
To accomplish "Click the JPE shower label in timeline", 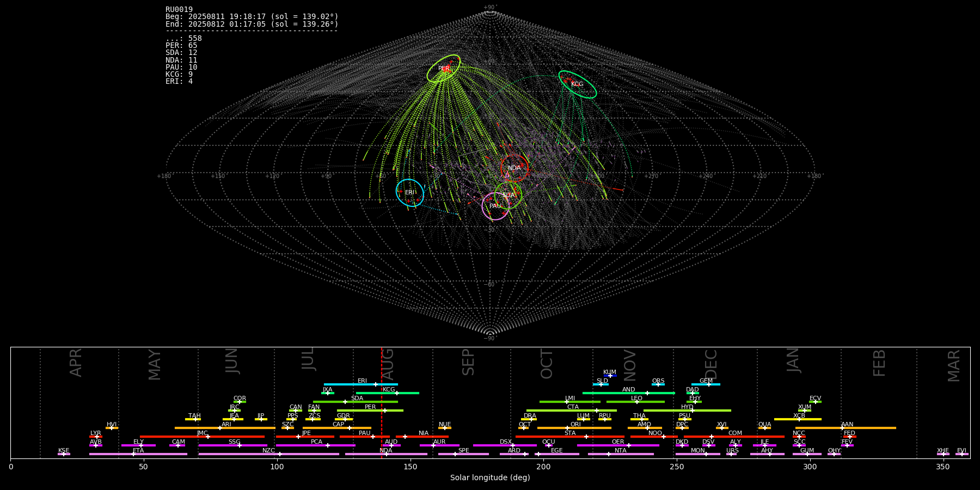I will tap(307, 433).
